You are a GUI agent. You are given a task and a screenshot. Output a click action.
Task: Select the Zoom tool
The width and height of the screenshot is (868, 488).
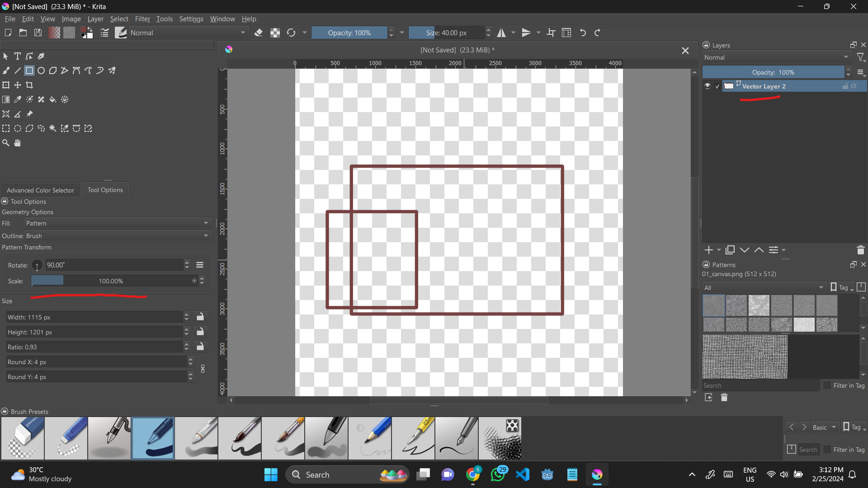6,143
